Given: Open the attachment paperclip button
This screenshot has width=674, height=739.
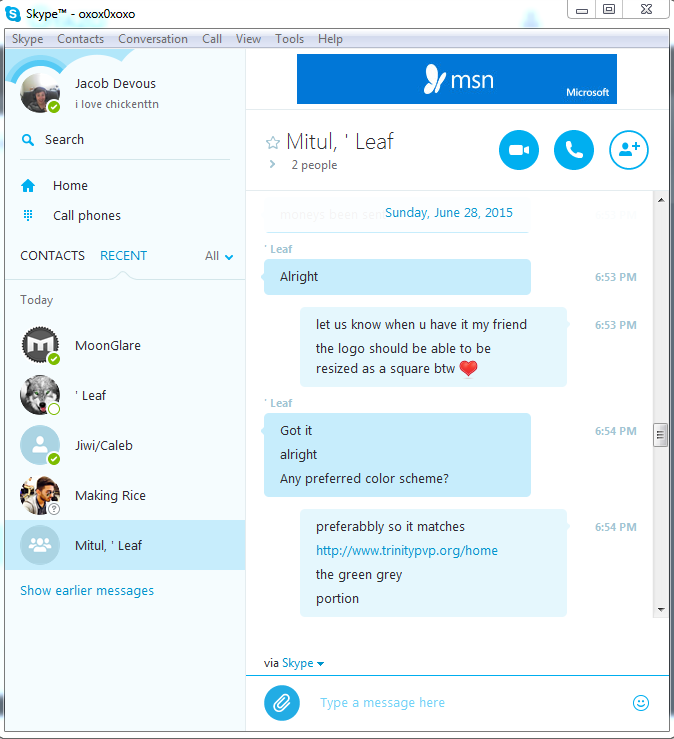Looking at the screenshot, I should pos(281,703).
